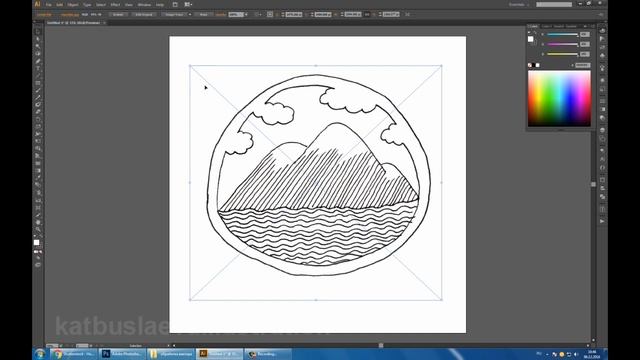The height and width of the screenshot is (360, 640).
Task: Click the fill swatch in Color panel
Action: pos(530,39)
